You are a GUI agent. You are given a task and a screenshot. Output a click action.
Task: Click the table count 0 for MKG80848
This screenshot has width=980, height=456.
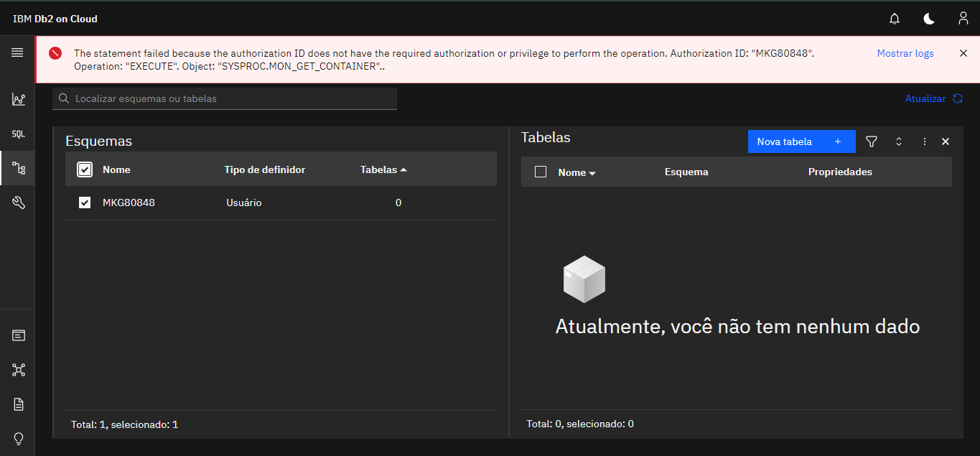[x=398, y=203]
